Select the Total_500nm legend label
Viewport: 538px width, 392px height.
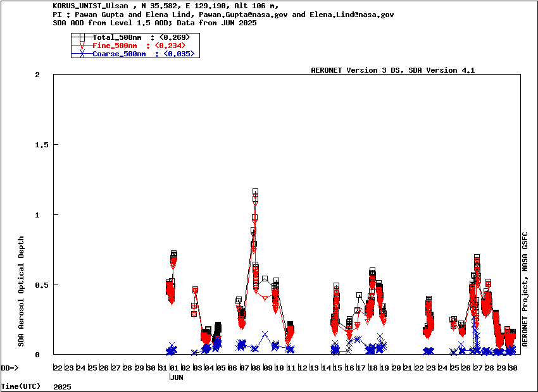117,37
